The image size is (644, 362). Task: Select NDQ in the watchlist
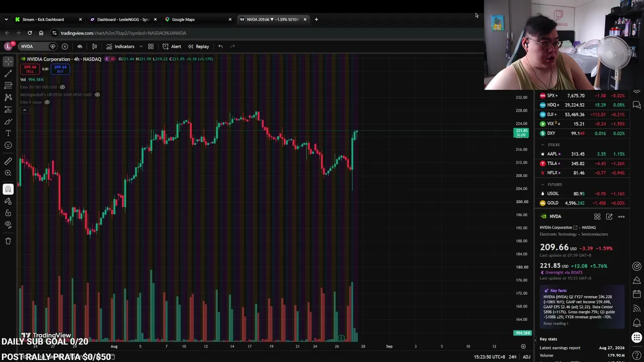(x=582, y=105)
